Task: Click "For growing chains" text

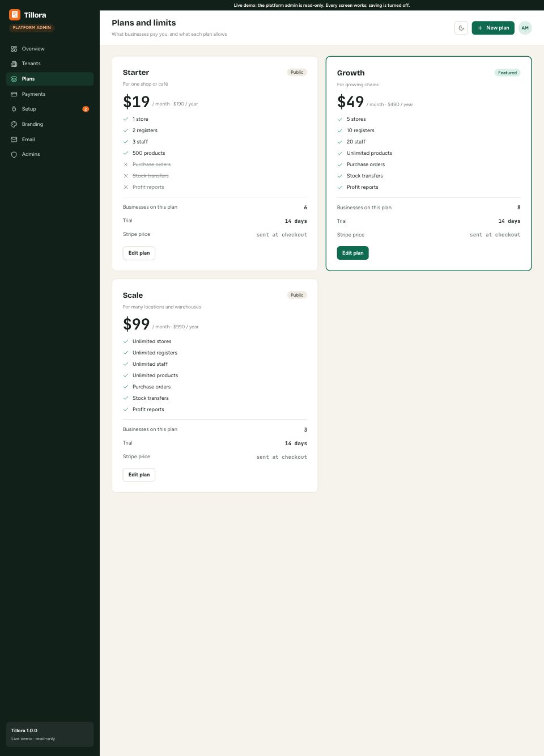Action: tap(358, 85)
